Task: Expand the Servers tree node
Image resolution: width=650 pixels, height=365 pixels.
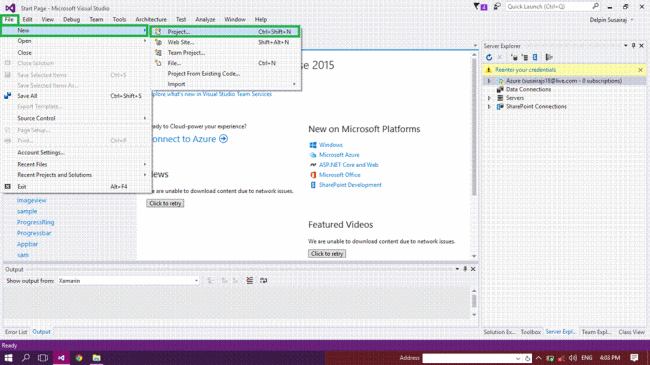Action: click(x=489, y=98)
